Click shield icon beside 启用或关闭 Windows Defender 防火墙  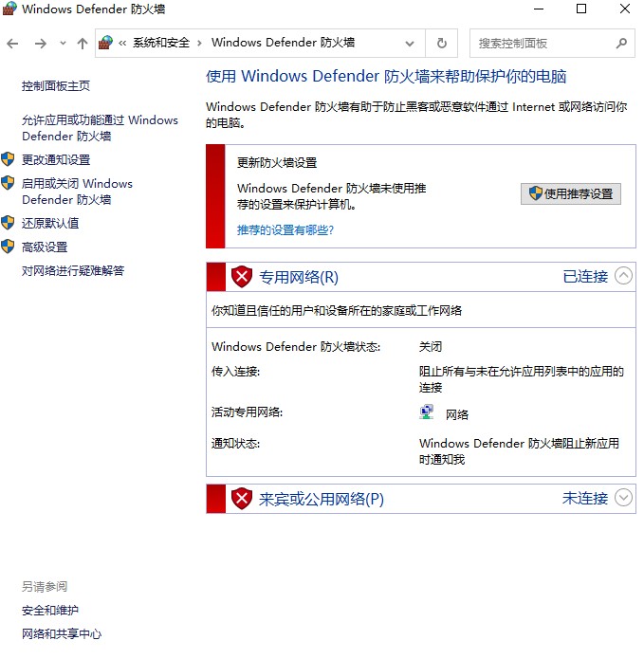click(8, 183)
